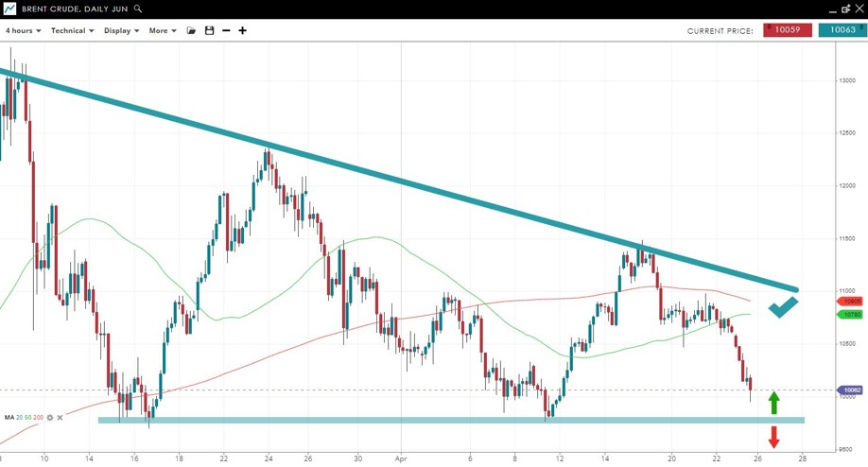868x467 pixels.
Task: Click the chart logo icon in title bar
Action: [x=9, y=9]
